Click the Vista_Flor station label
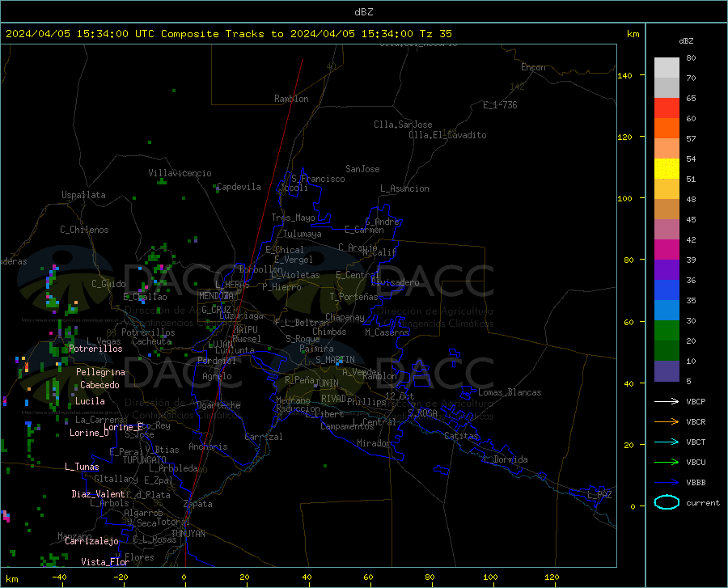The height and width of the screenshot is (588, 728). coord(105,562)
